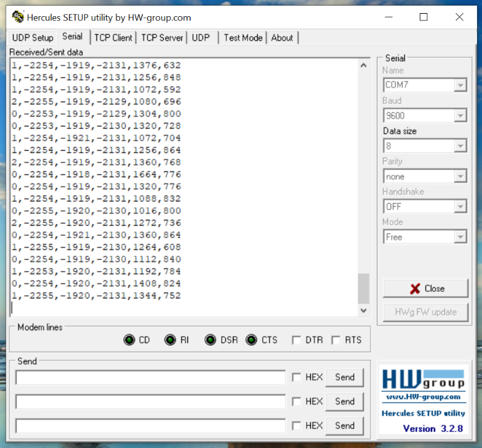Tick the HEX checkbox of the third send row
This screenshot has width=482, height=448.
(x=296, y=426)
